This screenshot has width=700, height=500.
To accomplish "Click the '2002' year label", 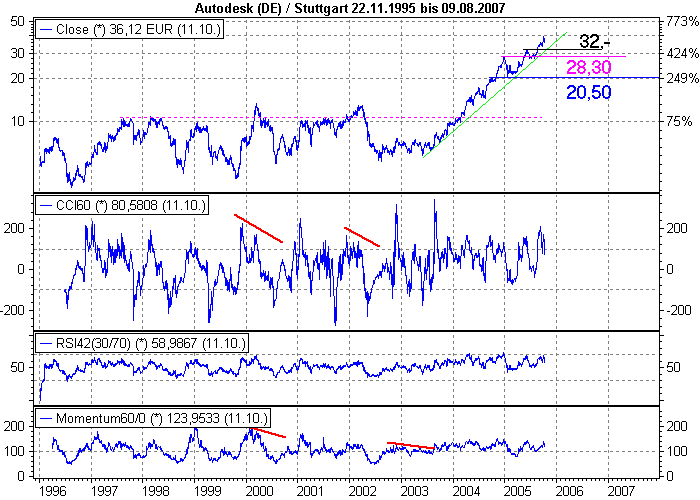I will click(362, 492).
